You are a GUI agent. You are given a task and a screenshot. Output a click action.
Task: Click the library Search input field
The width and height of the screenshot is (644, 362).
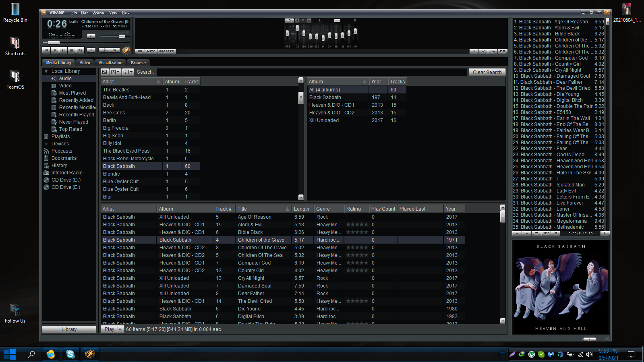(312, 72)
